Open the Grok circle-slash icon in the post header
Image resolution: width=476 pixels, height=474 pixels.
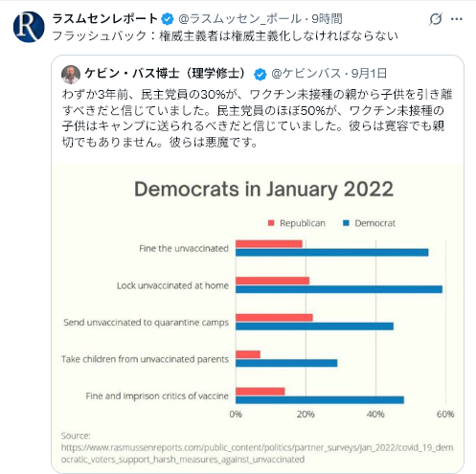pyautogui.click(x=436, y=19)
